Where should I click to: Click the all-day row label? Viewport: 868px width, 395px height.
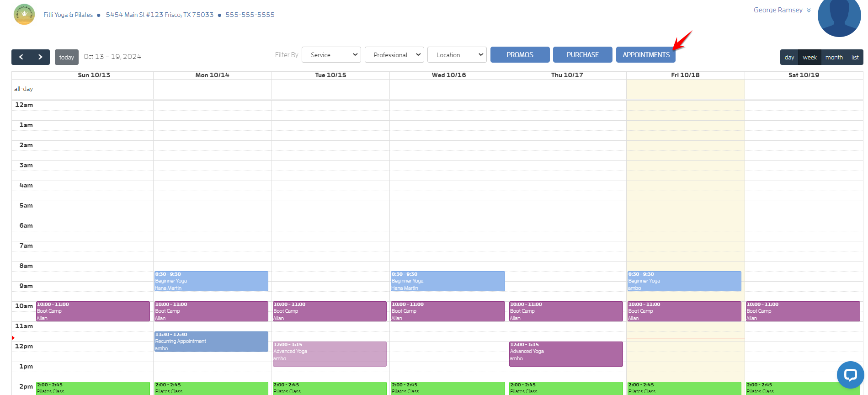23,89
